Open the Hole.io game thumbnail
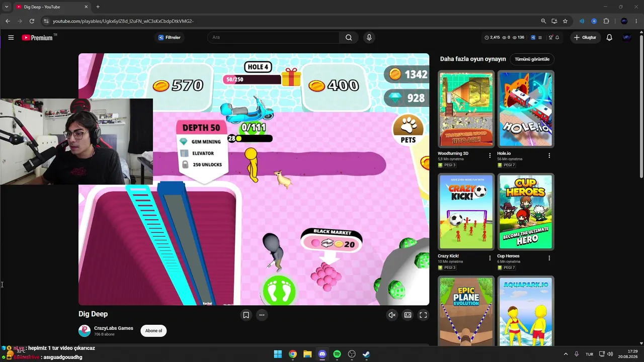This screenshot has width=644, height=362. (x=526, y=109)
